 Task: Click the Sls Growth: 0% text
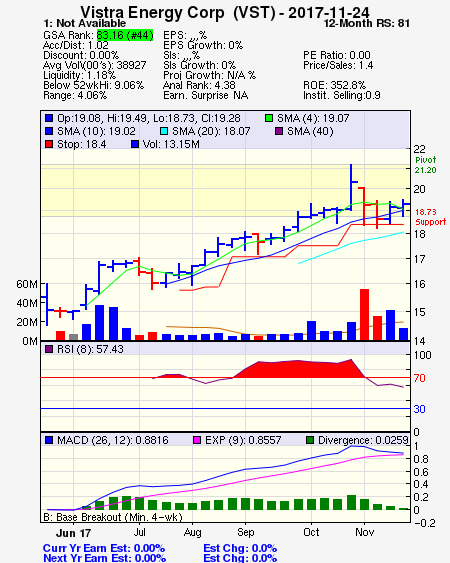click(199, 65)
